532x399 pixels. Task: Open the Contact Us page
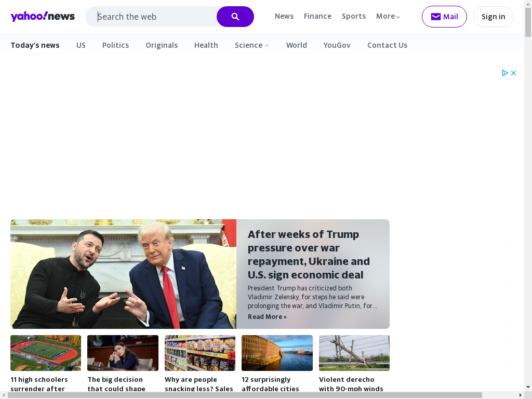pos(387,45)
